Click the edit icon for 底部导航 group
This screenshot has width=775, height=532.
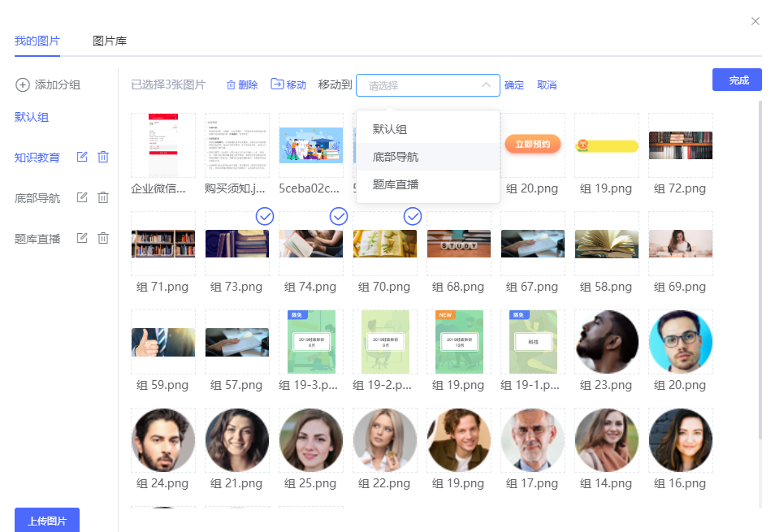pos(82,197)
